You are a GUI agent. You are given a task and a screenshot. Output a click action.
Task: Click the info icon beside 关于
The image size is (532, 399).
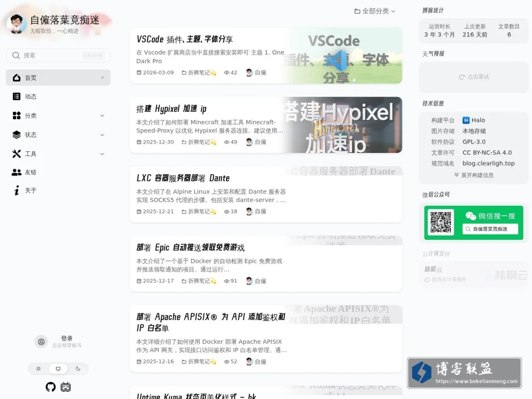tap(16, 191)
